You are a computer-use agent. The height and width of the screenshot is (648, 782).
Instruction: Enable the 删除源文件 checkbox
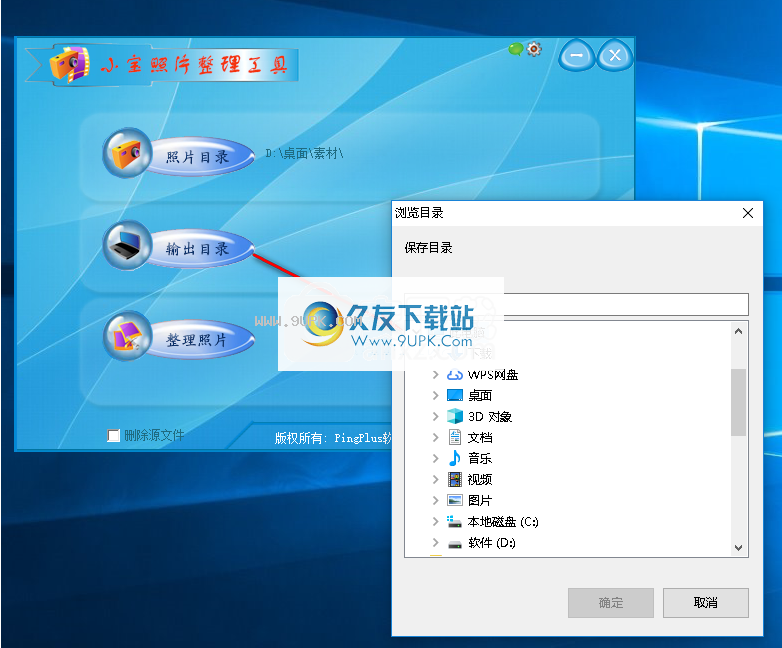point(114,435)
